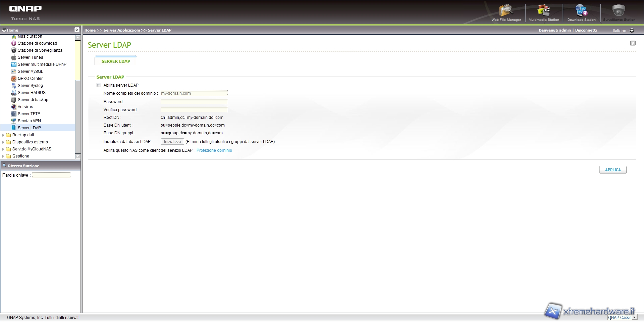Open Download Station icon

pyautogui.click(x=581, y=12)
